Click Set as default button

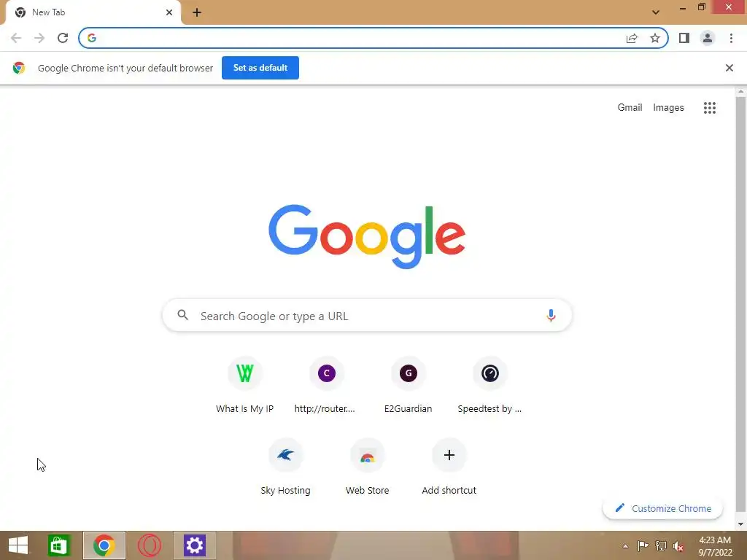pyautogui.click(x=260, y=68)
